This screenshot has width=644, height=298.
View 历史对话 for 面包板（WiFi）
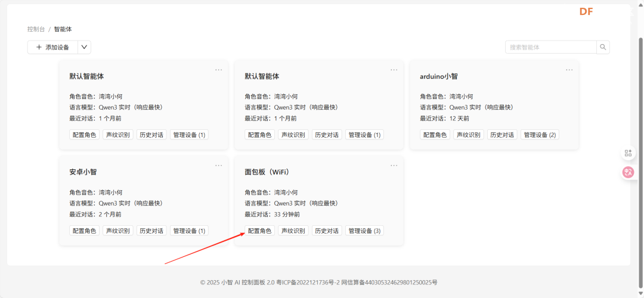327,231
